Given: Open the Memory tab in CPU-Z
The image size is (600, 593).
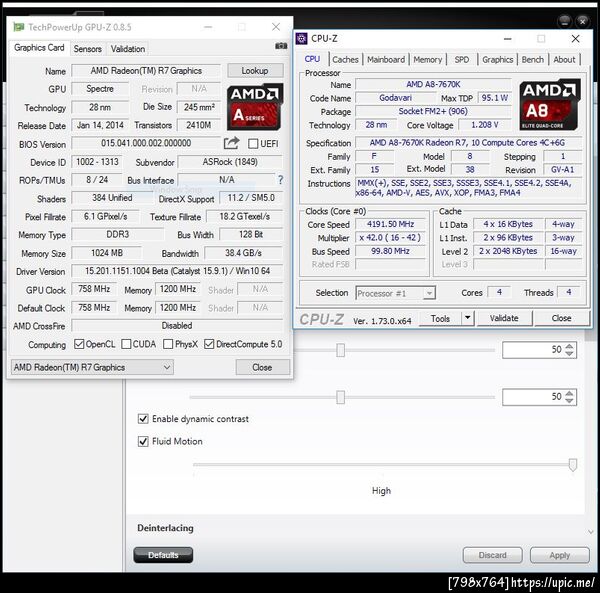Looking at the screenshot, I should coord(427,60).
